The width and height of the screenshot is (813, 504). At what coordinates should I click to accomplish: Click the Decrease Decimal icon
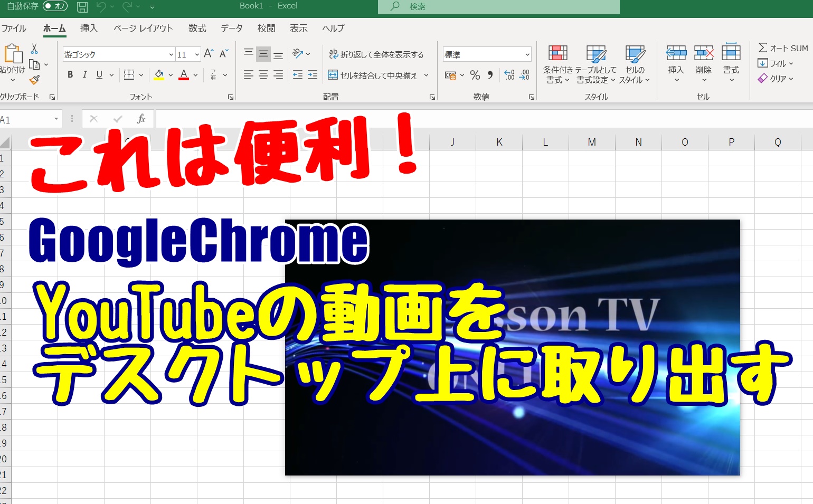click(x=524, y=75)
